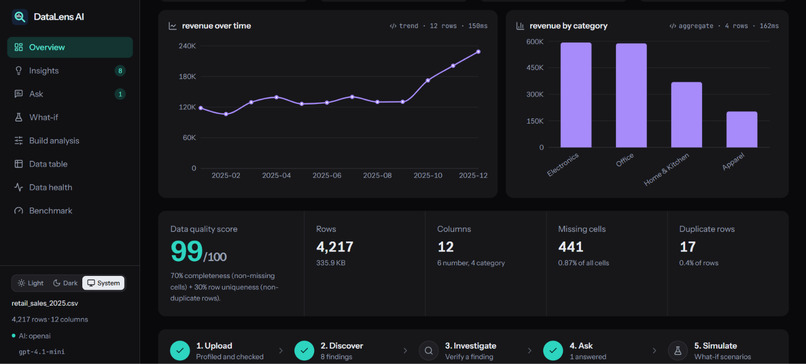Open step 1. Upload

217,351
